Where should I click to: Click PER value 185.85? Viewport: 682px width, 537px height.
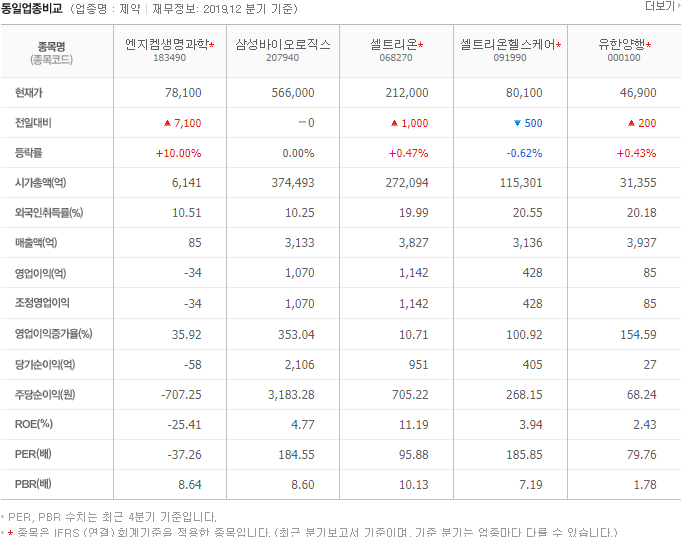click(x=525, y=454)
